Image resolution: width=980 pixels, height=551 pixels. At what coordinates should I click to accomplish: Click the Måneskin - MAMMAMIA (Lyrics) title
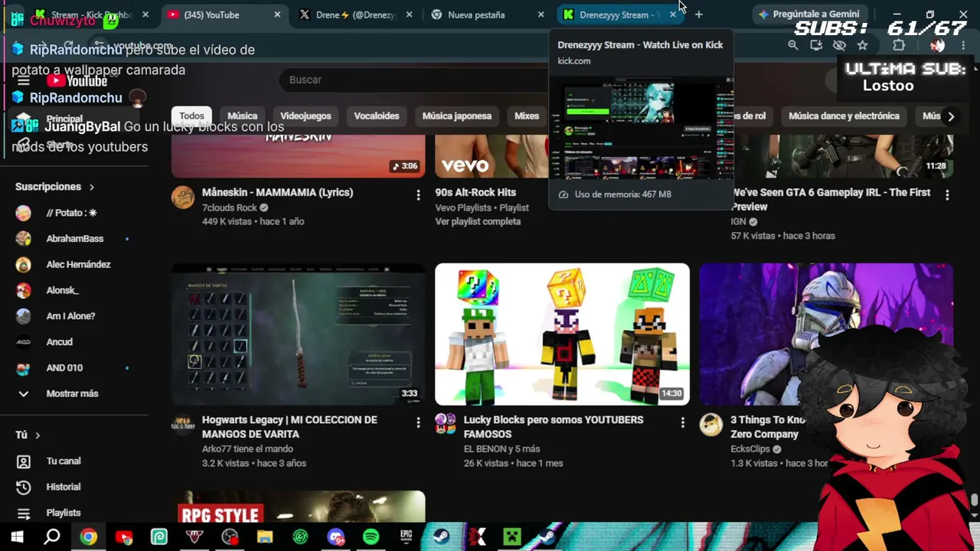(277, 193)
